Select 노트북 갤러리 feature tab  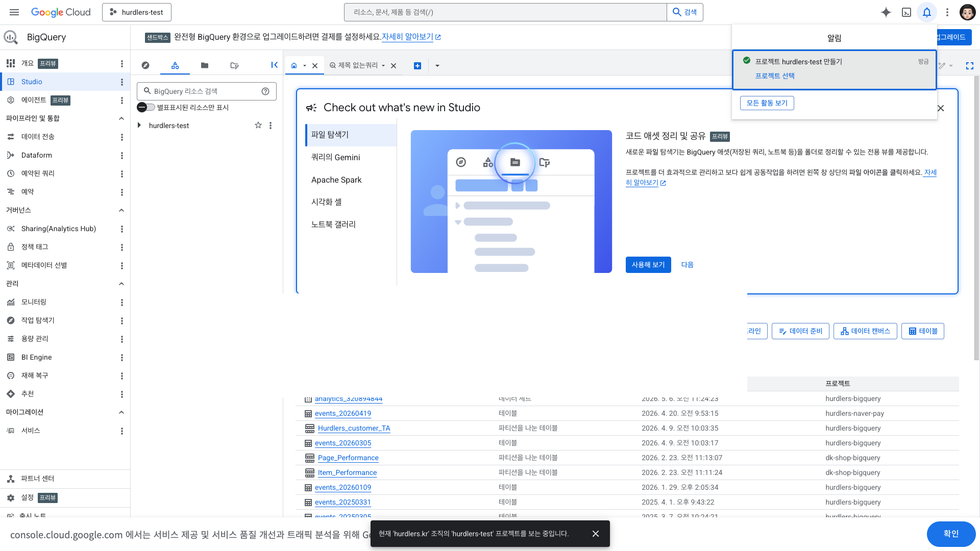[351, 224]
